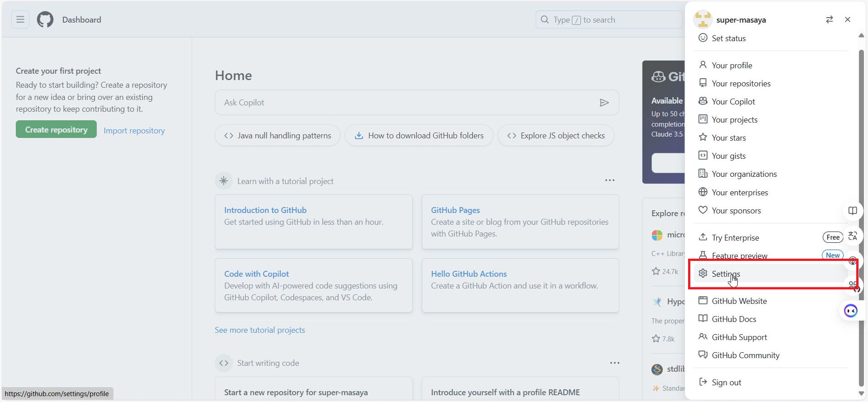Open the hamburger navigation menu
868x402 pixels.
tap(20, 19)
